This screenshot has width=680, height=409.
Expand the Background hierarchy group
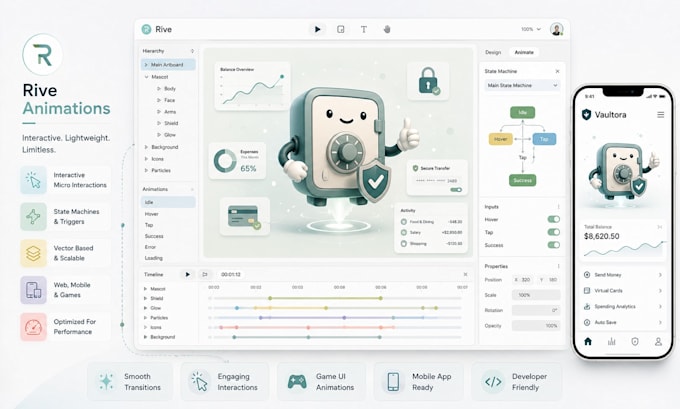click(x=146, y=147)
